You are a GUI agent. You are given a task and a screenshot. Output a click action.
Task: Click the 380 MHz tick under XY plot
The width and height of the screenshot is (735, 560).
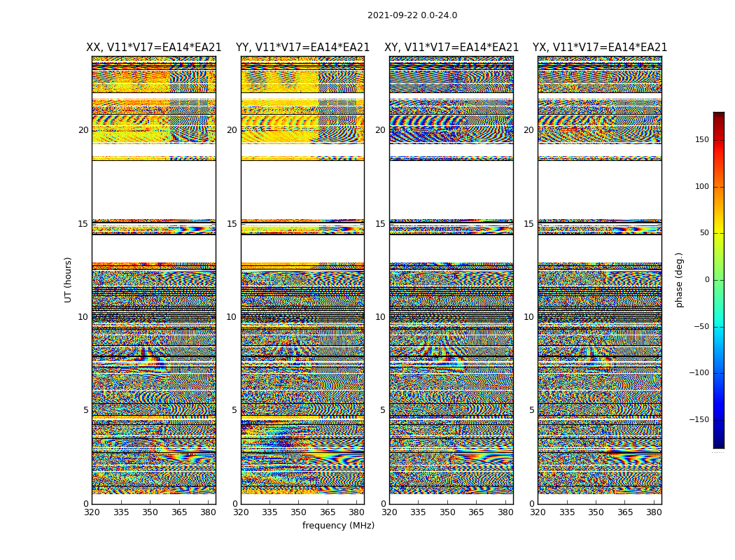point(505,512)
